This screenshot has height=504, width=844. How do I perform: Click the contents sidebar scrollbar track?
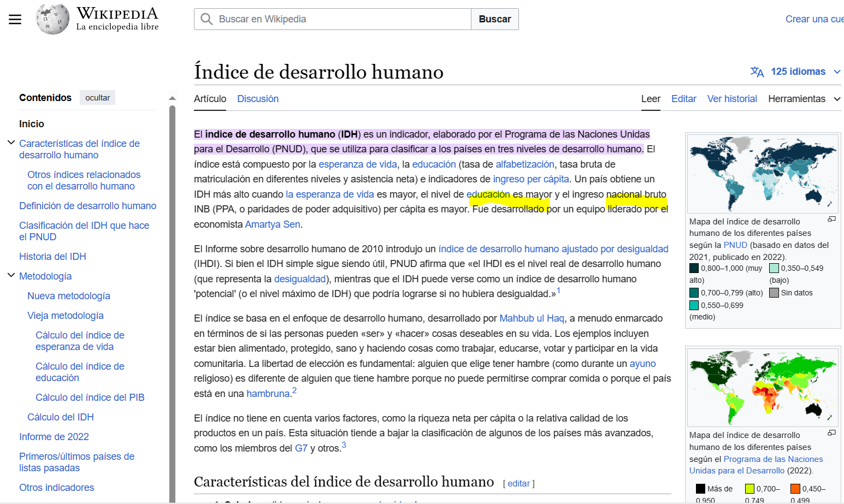pyautogui.click(x=172, y=303)
